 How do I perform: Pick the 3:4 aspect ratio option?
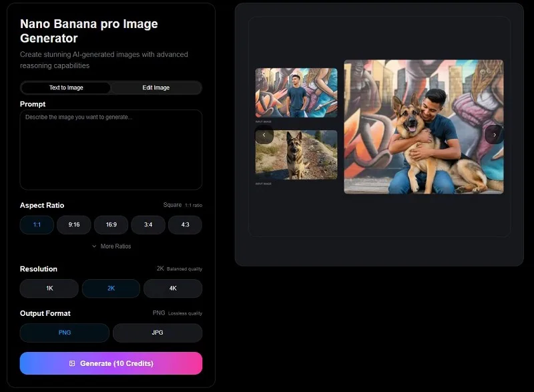(148, 225)
